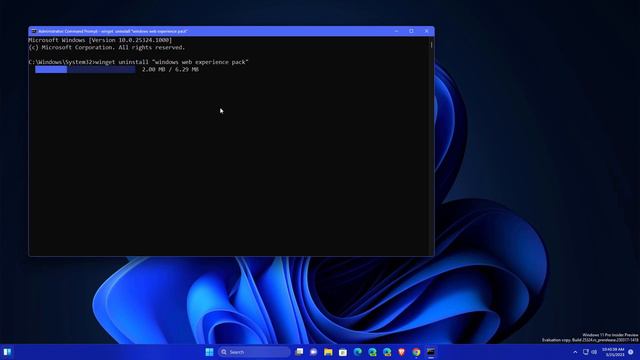Launch Microsoft Edge from the taskbar
The height and width of the screenshot is (360, 640).
358,352
